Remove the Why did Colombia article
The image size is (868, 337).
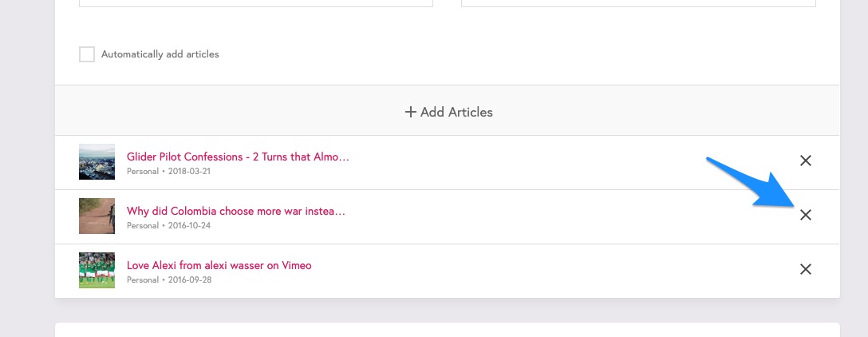[806, 215]
